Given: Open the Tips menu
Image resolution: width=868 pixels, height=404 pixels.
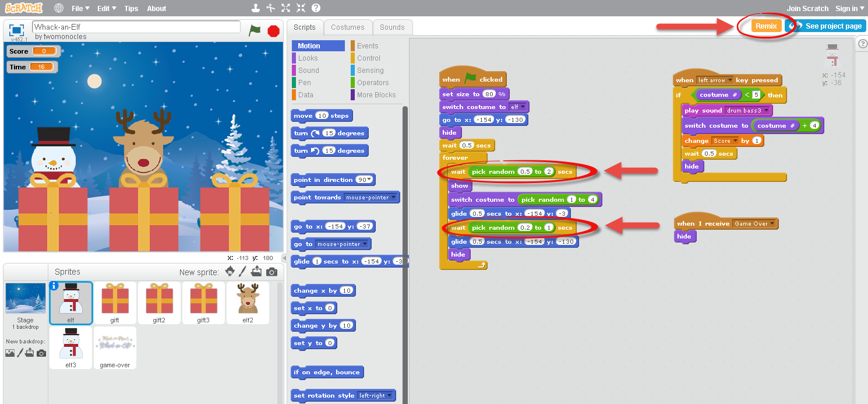Looking at the screenshot, I should coord(131,8).
